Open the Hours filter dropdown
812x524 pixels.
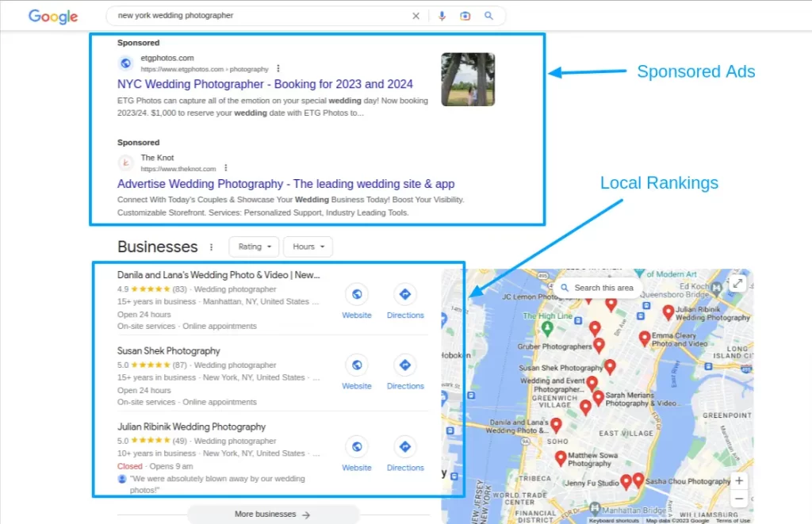tap(308, 247)
